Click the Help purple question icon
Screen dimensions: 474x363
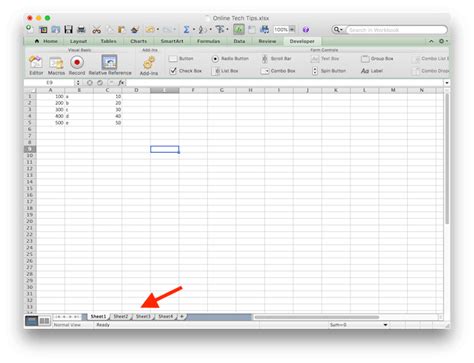[305, 30]
